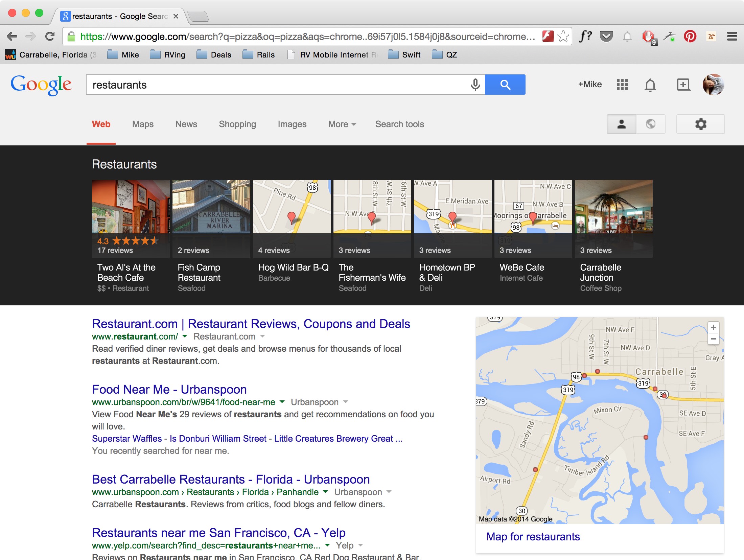Open the f? font extension icon
Viewport: 744px width, 560px height.
(585, 36)
